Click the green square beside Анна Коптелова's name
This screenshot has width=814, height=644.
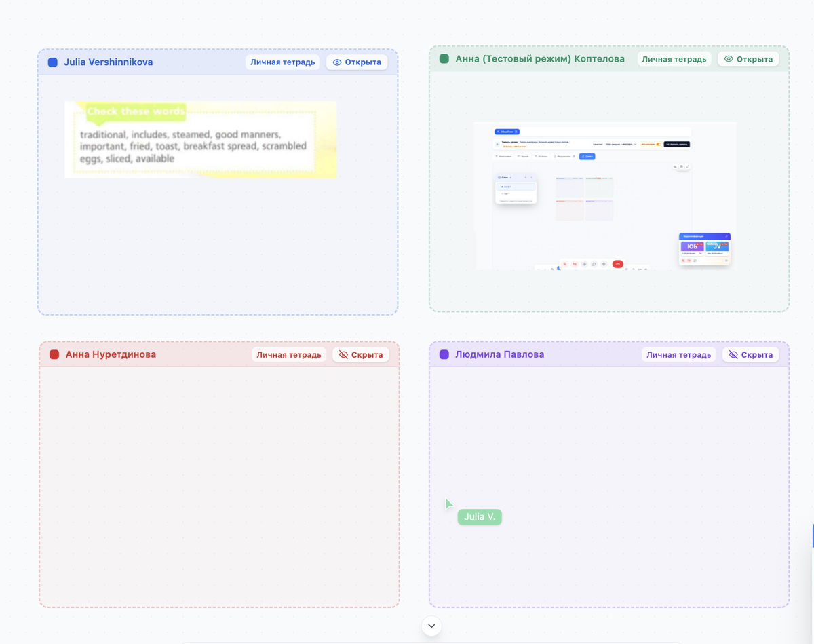[444, 59]
